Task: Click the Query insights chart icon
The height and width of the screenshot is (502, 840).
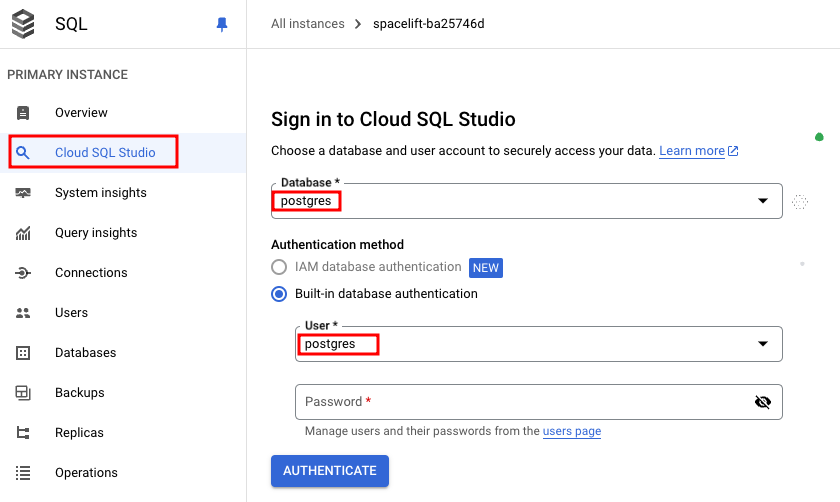Action: pyautogui.click(x=23, y=233)
